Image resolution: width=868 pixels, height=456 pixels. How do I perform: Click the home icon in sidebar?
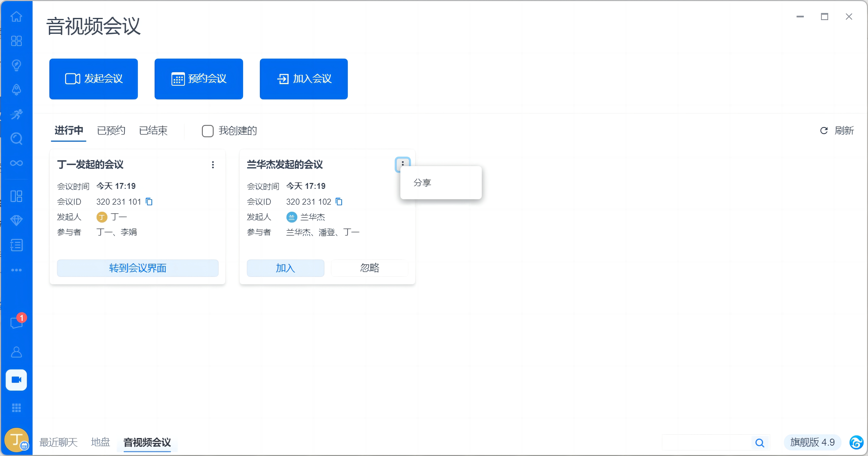pos(16,16)
